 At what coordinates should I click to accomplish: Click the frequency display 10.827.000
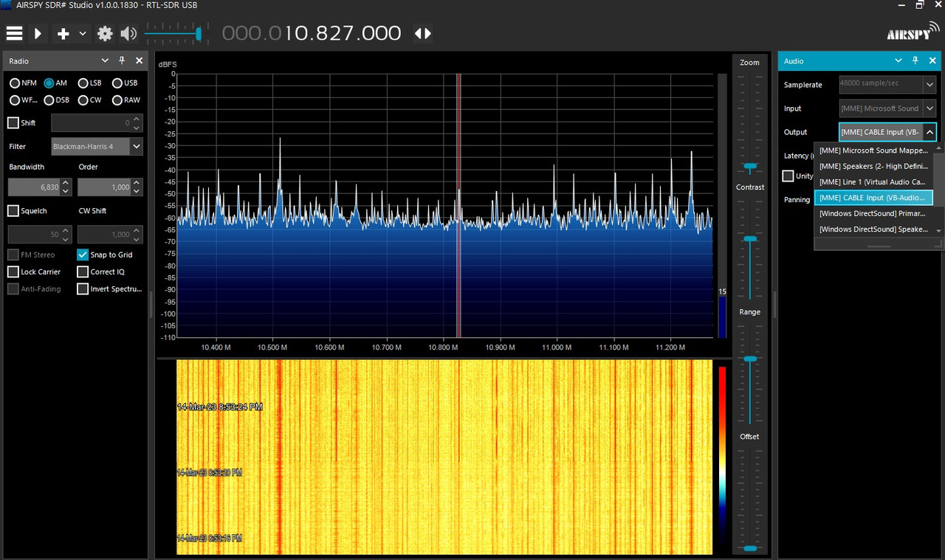tap(312, 33)
